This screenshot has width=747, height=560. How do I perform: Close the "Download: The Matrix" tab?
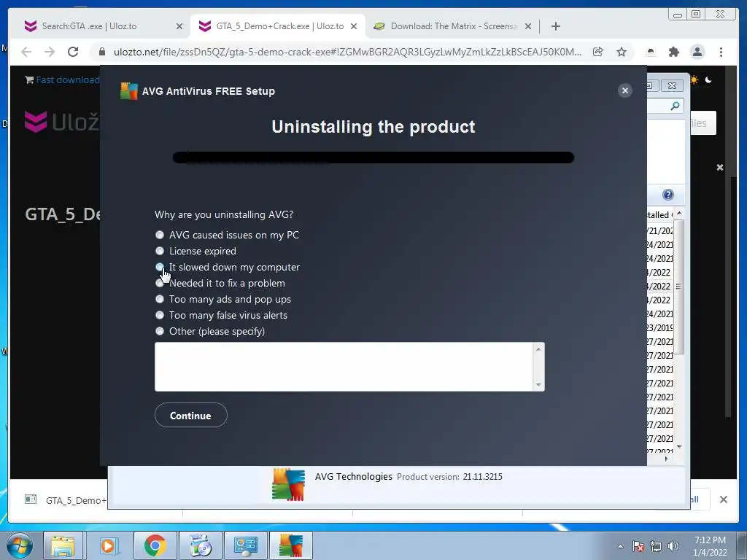pyautogui.click(x=528, y=26)
